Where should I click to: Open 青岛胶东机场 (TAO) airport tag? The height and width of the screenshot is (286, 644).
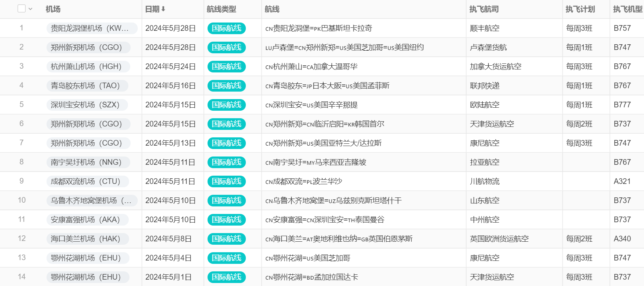coord(87,86)
